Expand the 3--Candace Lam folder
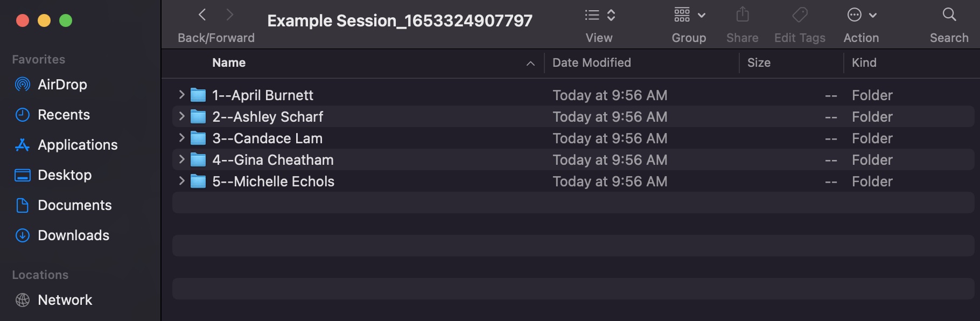Image resolution: width=980 pixels, height=321 pixels. [181, 138]
